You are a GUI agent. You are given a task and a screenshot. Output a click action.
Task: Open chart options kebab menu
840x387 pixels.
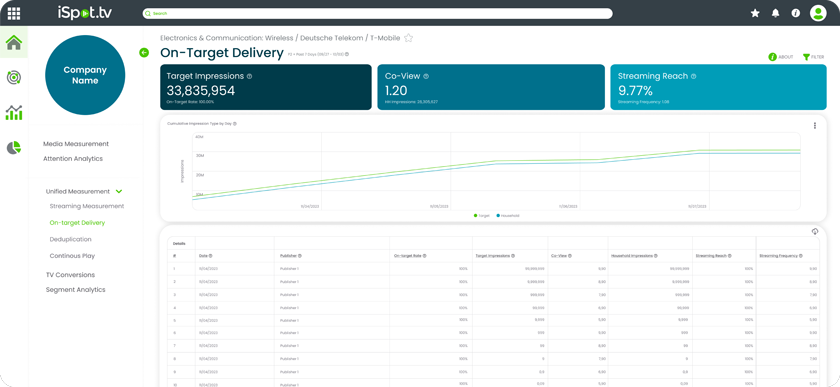[x=815, y=125]
